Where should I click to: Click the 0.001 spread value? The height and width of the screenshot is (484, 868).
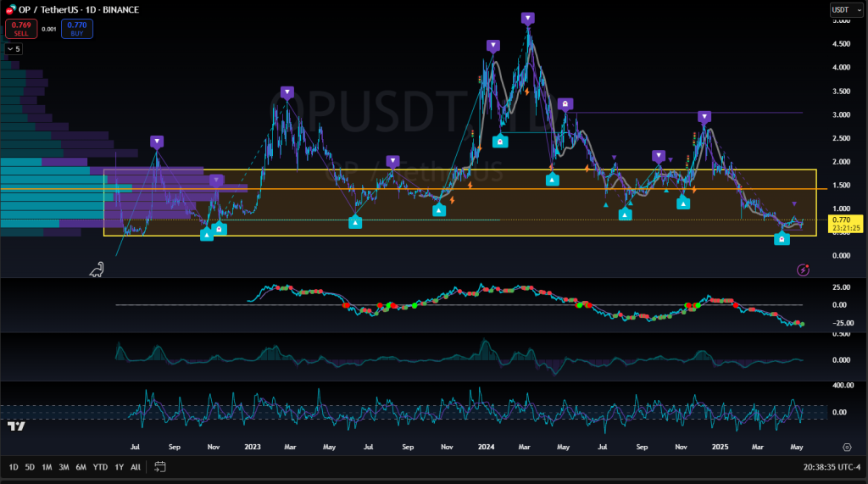tap(49, 29)
